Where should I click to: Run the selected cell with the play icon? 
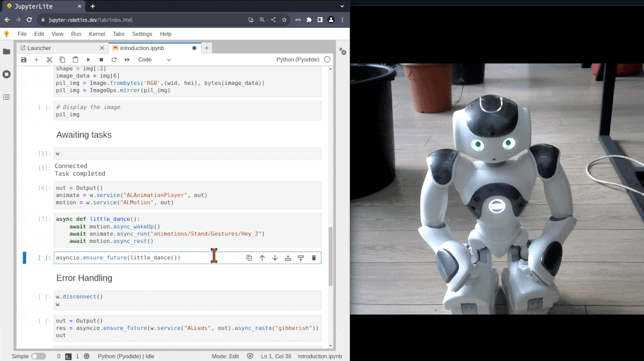[x=89, y=60]
